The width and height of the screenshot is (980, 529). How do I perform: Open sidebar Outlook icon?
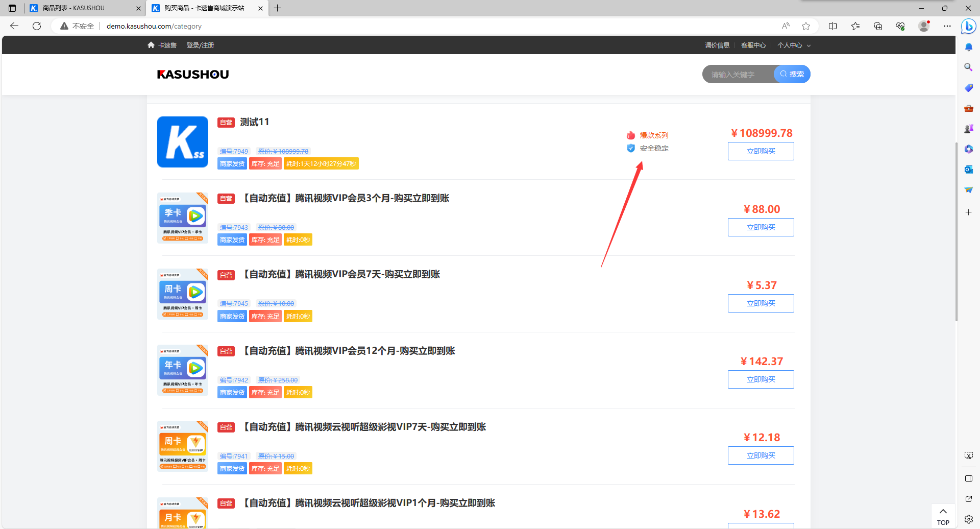tap(968, 170)
